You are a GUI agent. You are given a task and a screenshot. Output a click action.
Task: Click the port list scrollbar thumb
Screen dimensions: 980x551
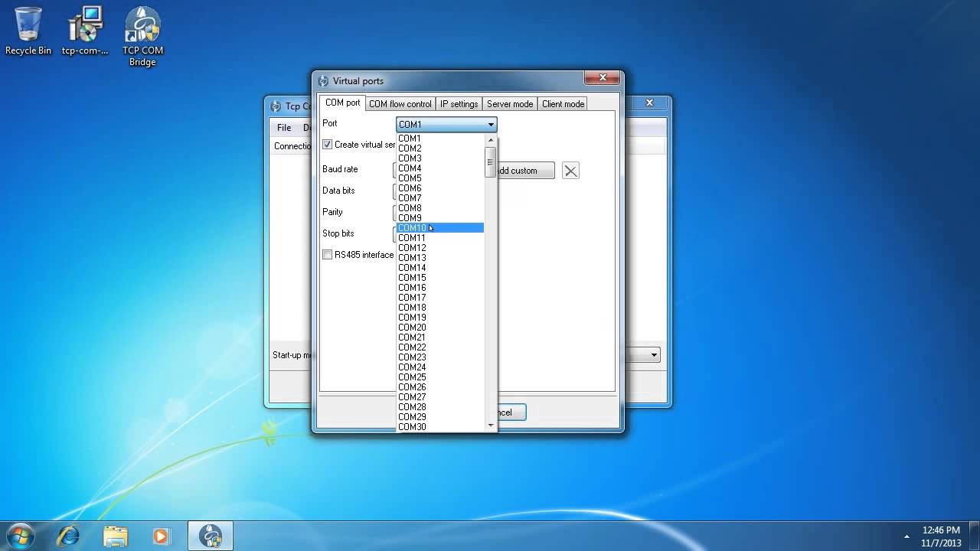(x=491, y=162)
